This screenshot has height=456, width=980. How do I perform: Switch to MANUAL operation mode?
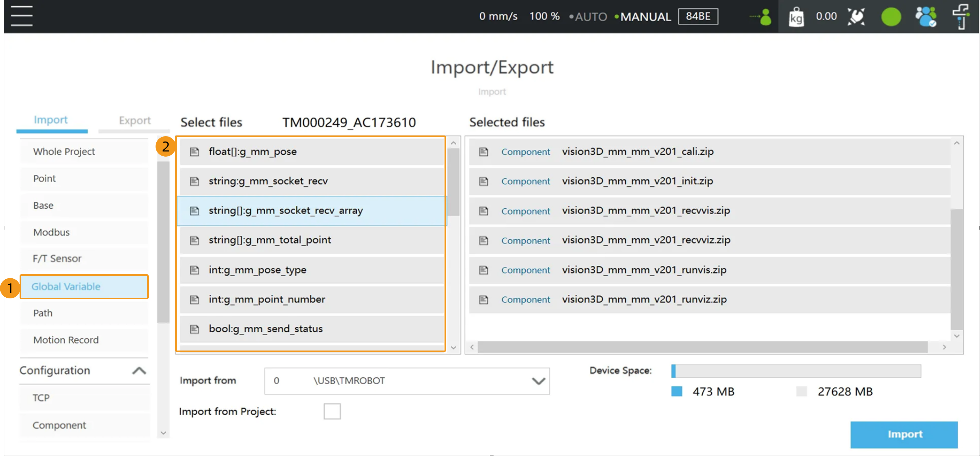click(x=645, y=17)
